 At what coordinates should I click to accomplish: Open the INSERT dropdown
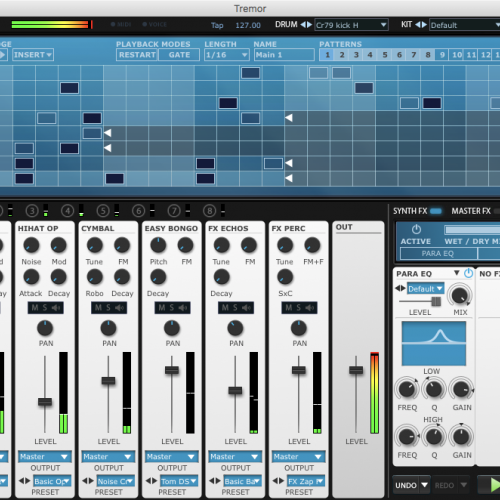coord(33,55)
